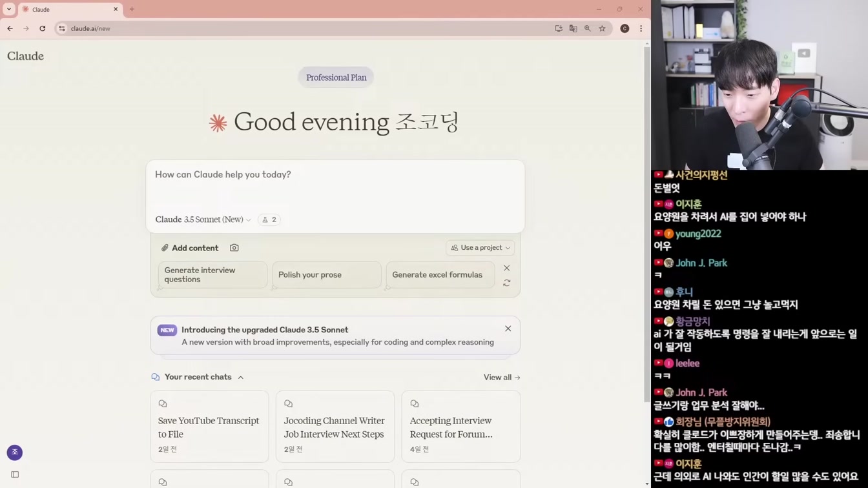The image size is (868, 488).
Task: Select Generate interview questions suggestion
Action: pos(212,275)
